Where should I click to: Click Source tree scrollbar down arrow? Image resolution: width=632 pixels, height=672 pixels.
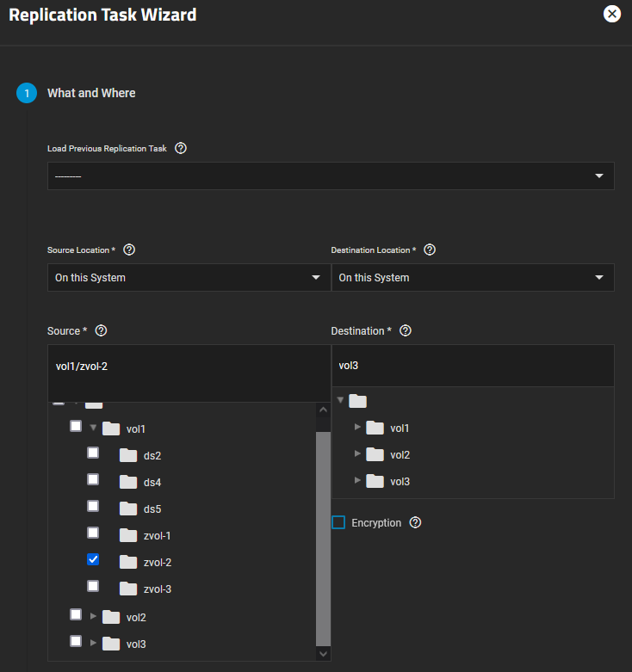coord(323,654)
